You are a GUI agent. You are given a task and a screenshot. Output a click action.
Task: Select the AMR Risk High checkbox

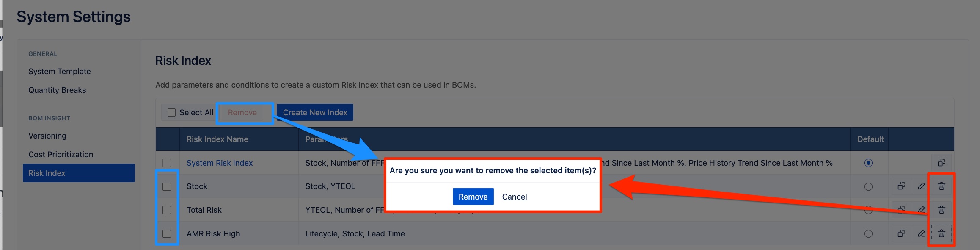pyautogui.click(x=167, y=233)
